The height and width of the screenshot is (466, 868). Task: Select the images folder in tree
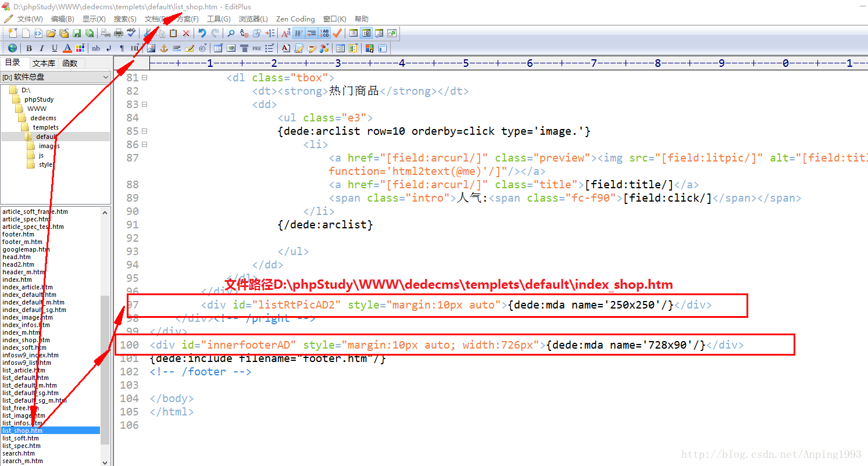(49, 146)
